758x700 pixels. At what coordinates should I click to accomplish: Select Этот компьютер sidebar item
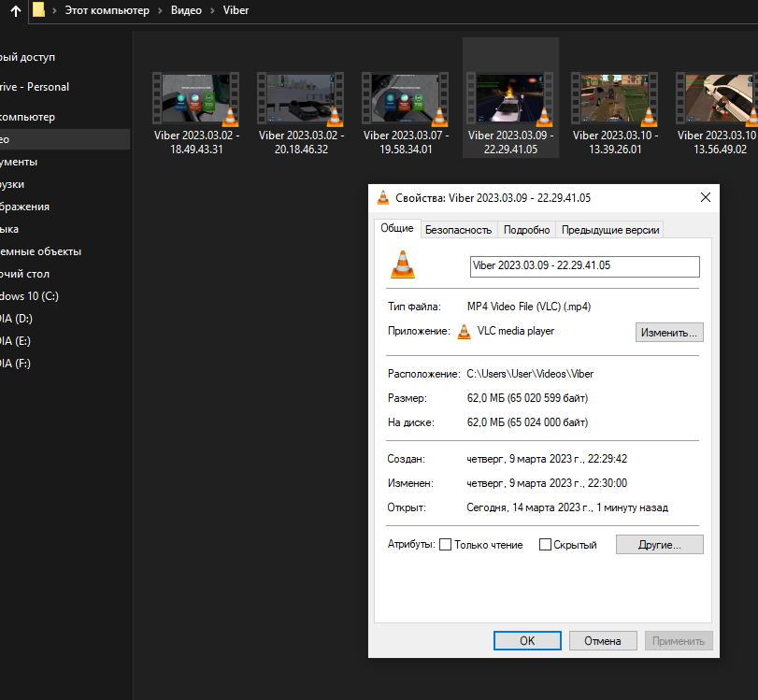(27, 117)
